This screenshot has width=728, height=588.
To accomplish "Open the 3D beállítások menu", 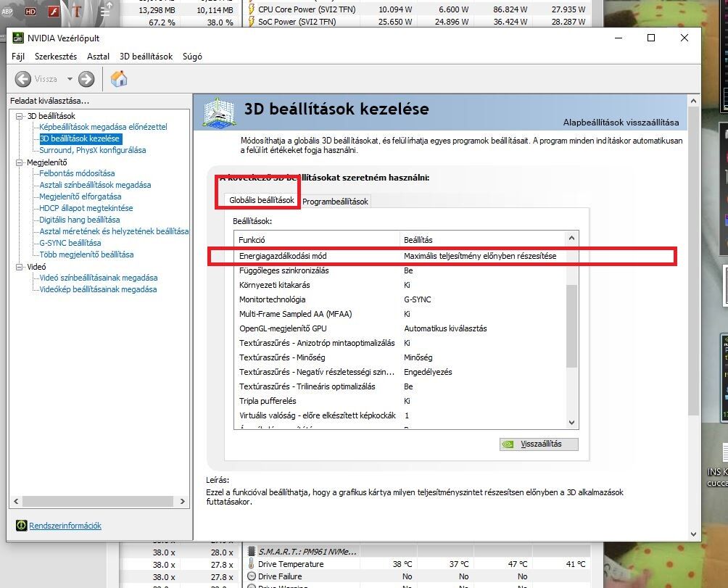I will pos(146,56).
